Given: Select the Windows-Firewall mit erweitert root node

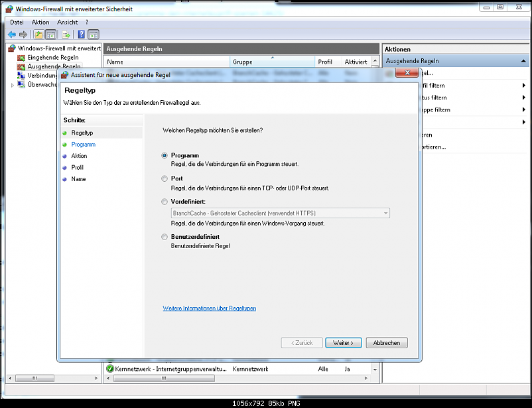Looking at the screenshot, I should (x=60, y=48).
